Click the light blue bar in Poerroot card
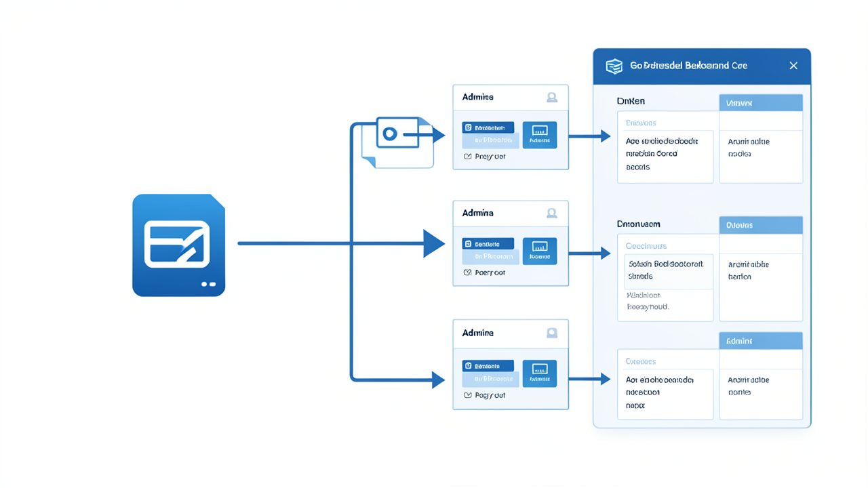868x488 pixels. pyautogui.click(x=490, y=257)
